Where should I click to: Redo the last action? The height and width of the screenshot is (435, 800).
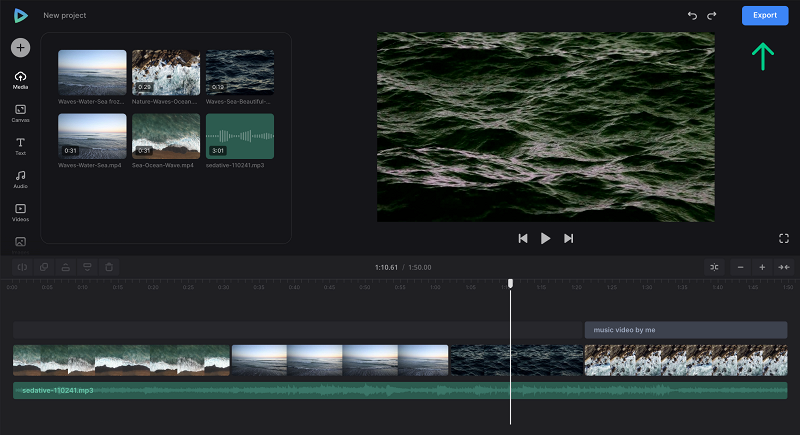712,16
